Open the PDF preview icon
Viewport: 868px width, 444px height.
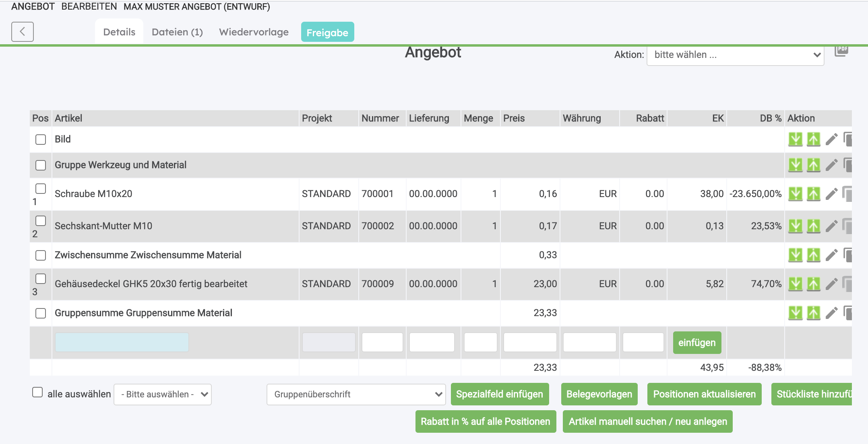click(841, 51)
